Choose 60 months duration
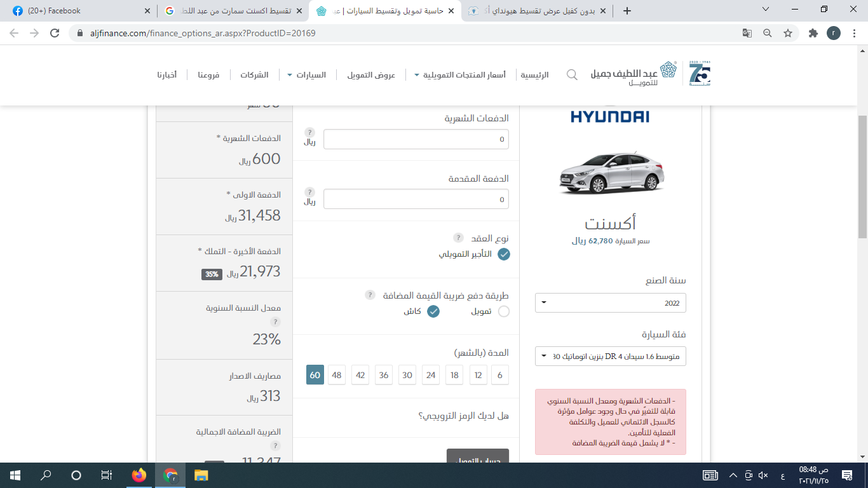The height and width of the screenshot is (488, 868). coord(315,375)
